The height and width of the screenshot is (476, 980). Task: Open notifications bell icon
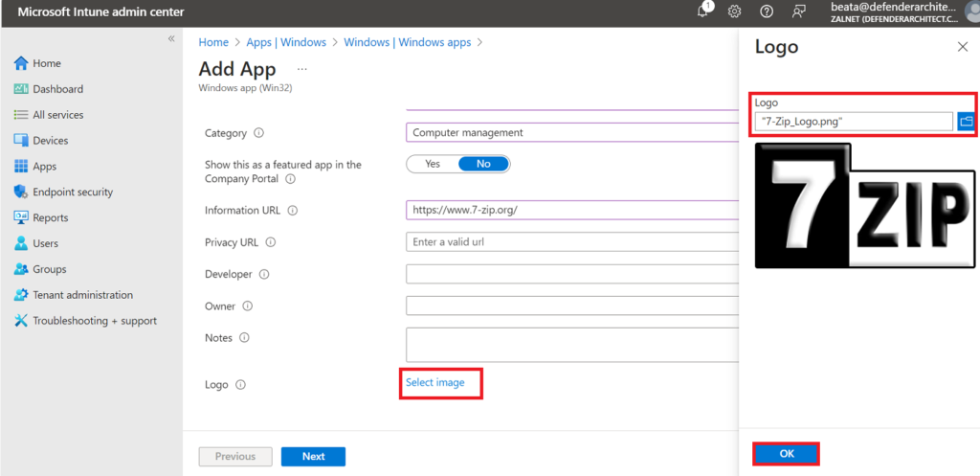click(x=704, y=11)
